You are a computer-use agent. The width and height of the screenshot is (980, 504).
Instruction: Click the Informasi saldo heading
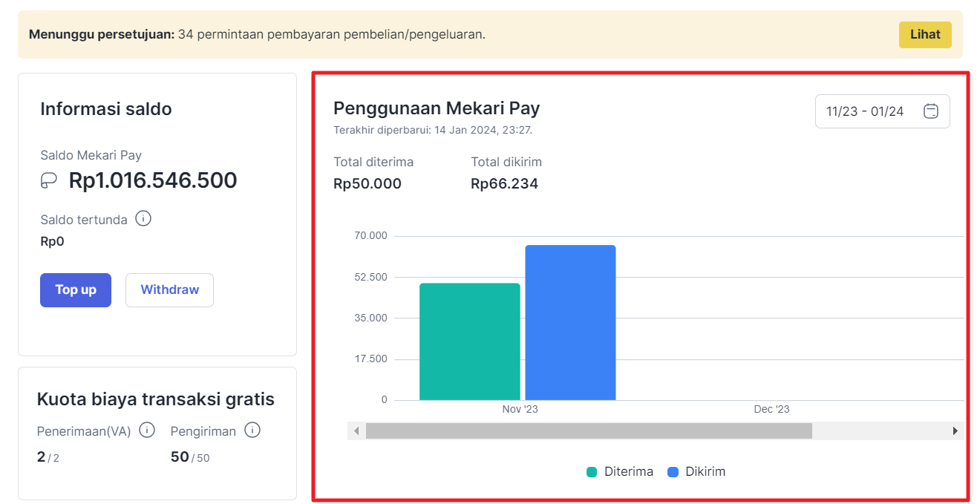coord(106,109)
